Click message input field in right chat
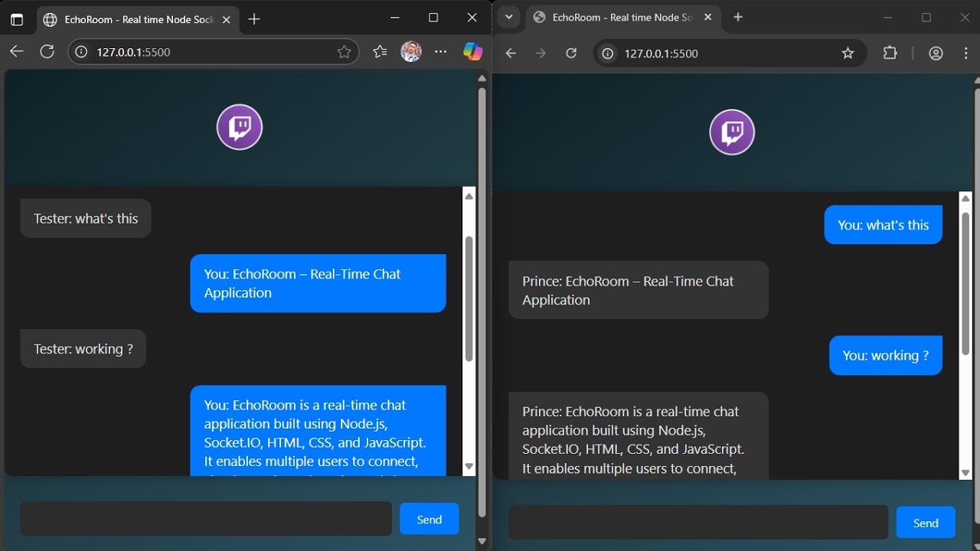 click(x=698, y=523)
